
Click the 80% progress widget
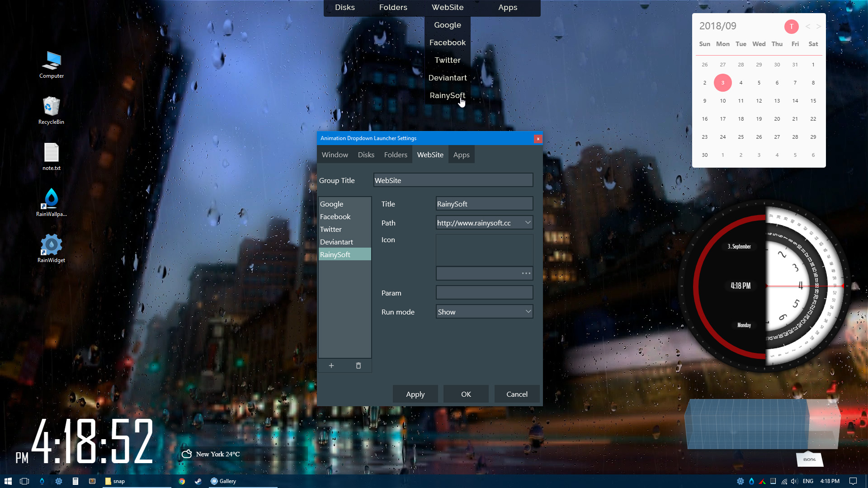809,460
